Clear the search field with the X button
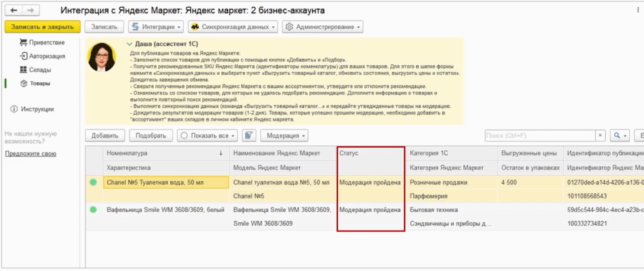This screenshot has width=644, height=271. coord(600,135)
